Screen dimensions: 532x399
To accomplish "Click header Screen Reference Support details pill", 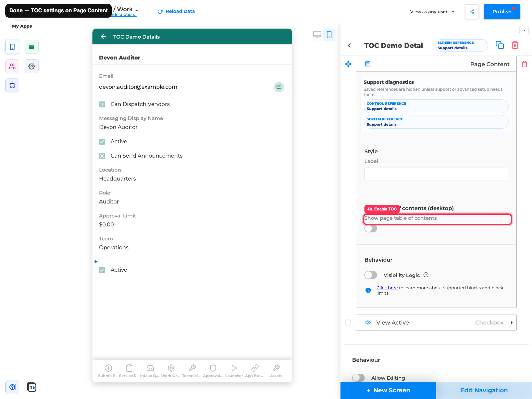I will (461, 45).
